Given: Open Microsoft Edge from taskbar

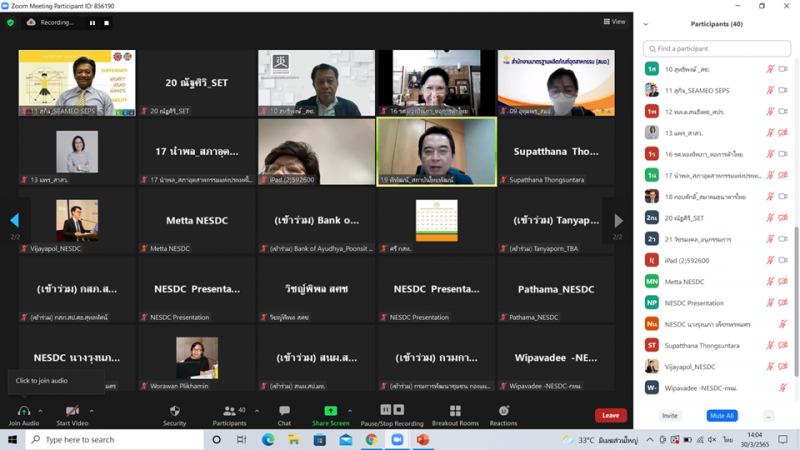Looking at the screenshot, I should pos(268,439).
